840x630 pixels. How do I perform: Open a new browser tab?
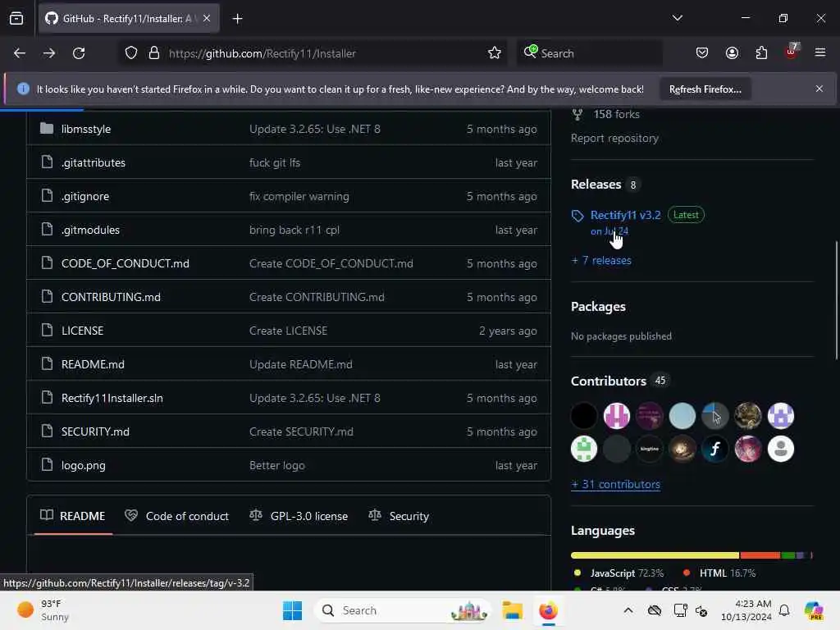pos(237,19)
